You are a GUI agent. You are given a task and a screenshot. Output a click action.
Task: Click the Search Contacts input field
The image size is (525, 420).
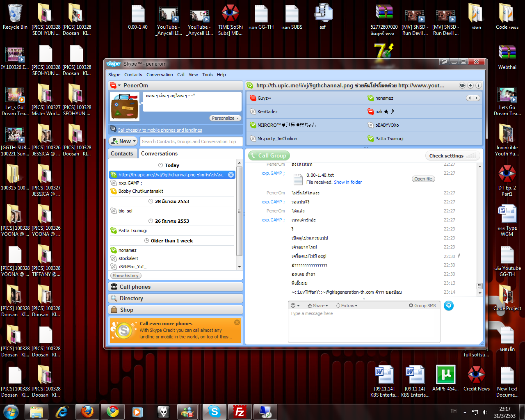point(191,142)
